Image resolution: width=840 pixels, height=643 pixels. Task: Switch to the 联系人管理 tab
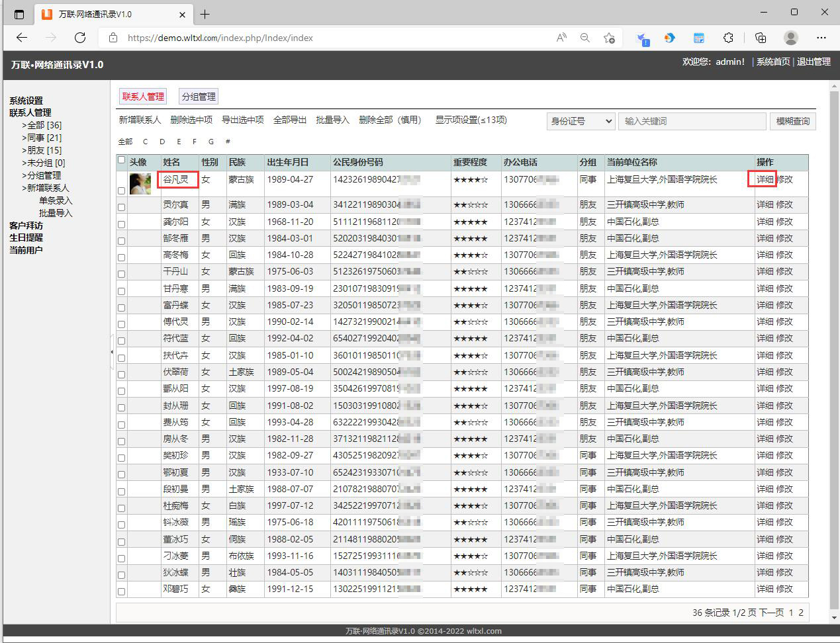coord(142,97)
